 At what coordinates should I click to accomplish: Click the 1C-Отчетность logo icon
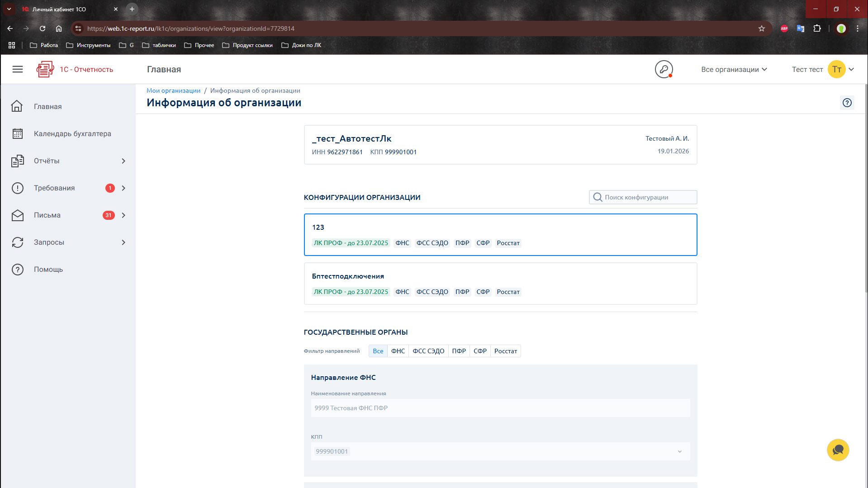45,69
